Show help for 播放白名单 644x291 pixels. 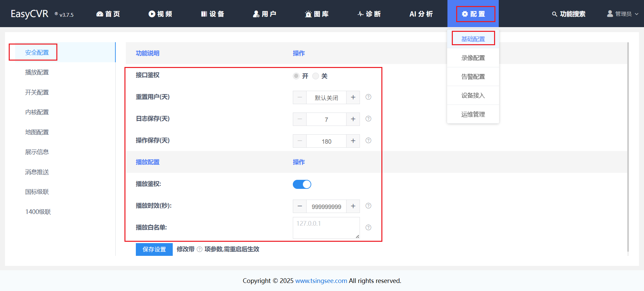(x=368, y=227)
